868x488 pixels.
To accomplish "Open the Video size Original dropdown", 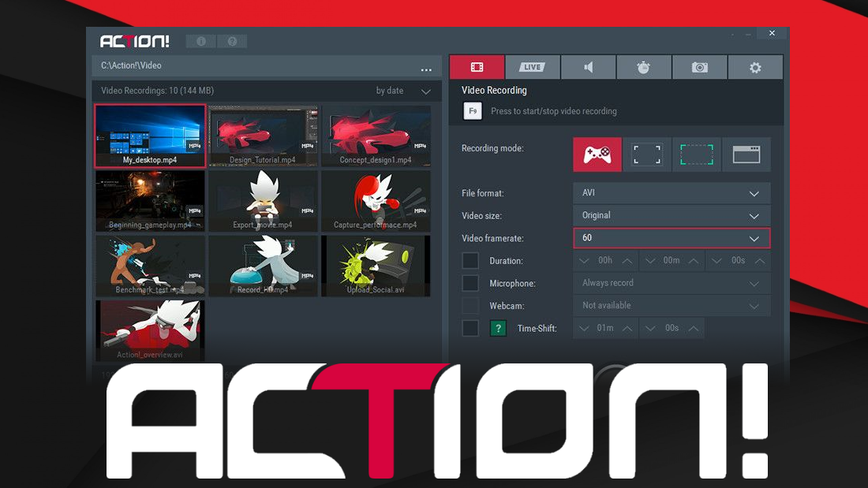I will (672, 216).
